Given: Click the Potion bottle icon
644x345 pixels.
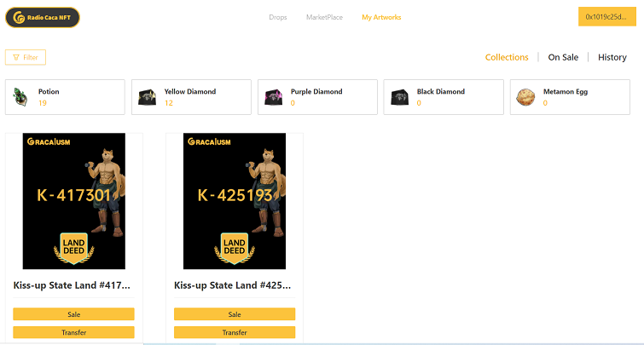Looking at the screenshot, I should point(21,98).
